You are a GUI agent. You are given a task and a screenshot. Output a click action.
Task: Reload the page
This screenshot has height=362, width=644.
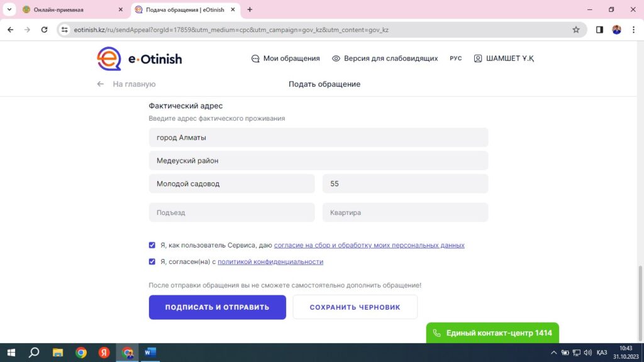tap(44, 30)
